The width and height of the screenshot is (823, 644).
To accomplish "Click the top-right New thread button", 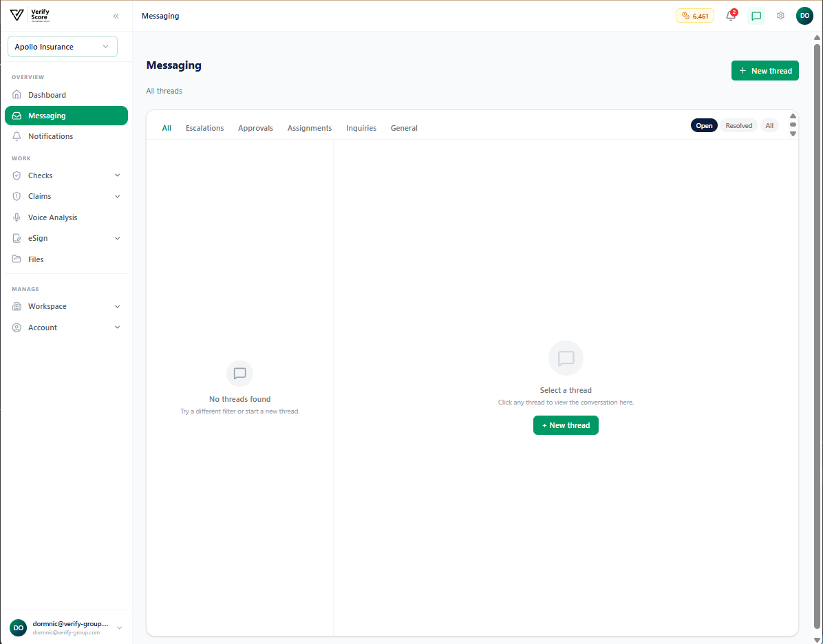I will click(765, 71).
